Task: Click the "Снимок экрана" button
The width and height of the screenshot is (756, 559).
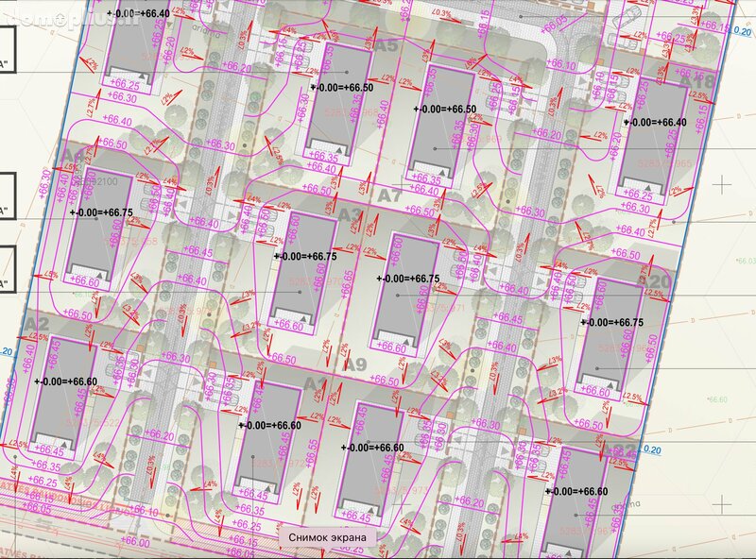Action: (327, 537)
